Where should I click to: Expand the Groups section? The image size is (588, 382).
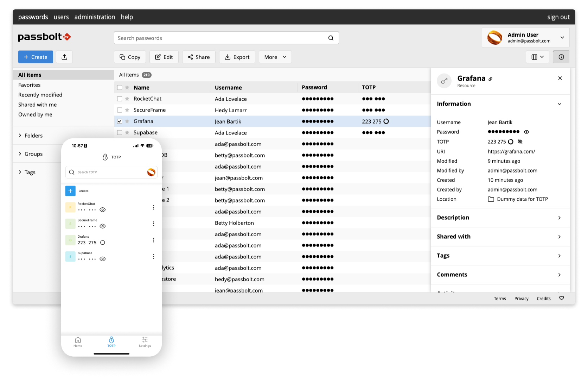30,154
